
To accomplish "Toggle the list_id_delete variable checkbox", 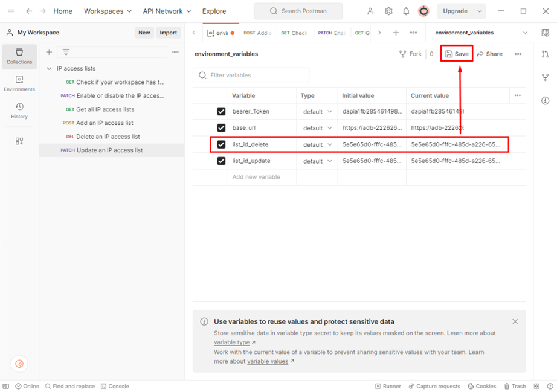I will pos(221,145).
